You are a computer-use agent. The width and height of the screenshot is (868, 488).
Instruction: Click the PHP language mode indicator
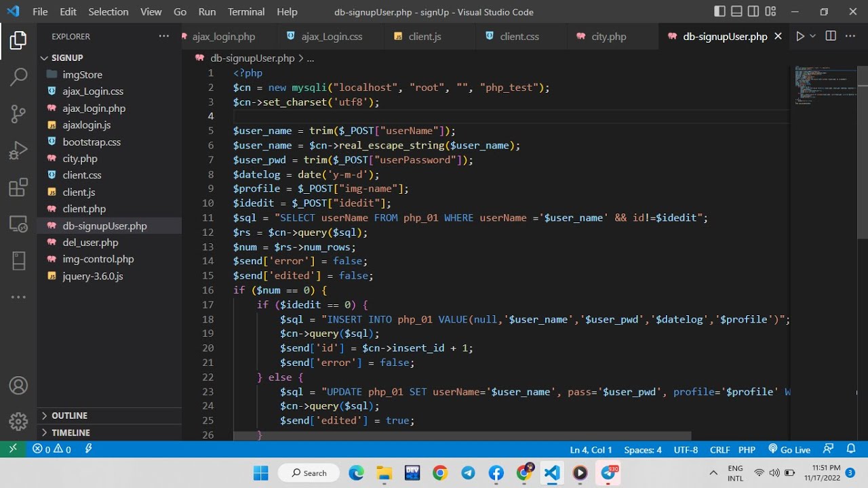click(747, 449)
